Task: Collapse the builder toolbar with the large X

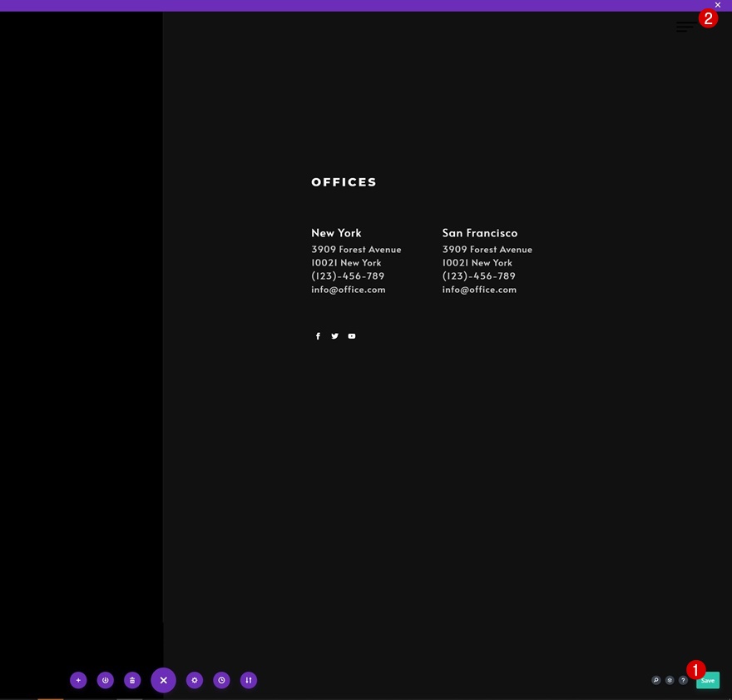Action: click(x=163, y=680)
